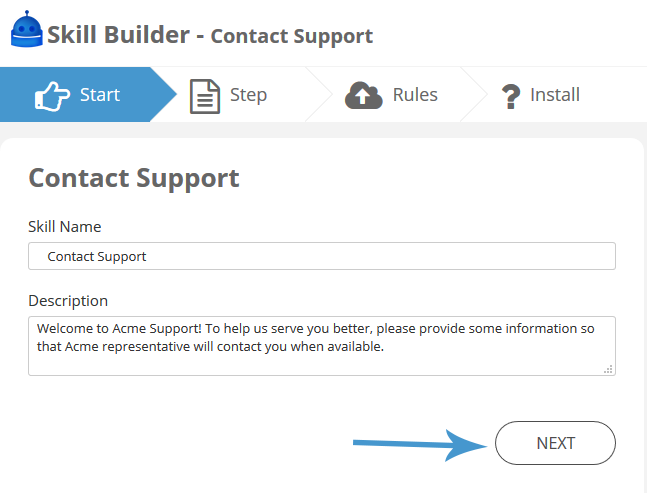Click the chevron divider between Rules and Install
The height and width of the screenshot is (493, 647).
(474, 94)
